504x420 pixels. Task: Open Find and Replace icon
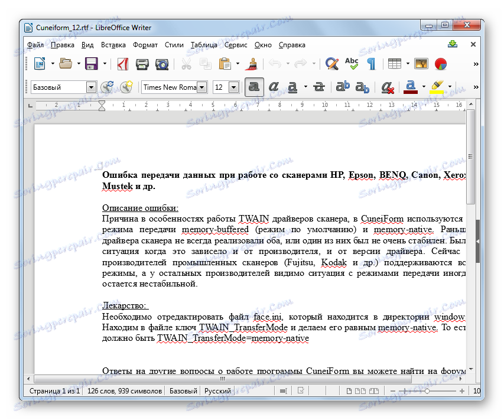[x=331, y=64]
